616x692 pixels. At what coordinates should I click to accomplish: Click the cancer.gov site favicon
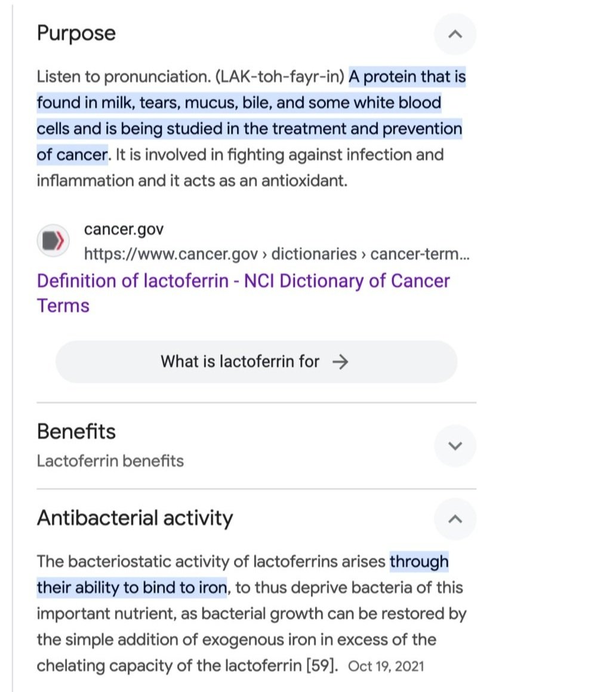pyautogui.click(x=53, y=241)
